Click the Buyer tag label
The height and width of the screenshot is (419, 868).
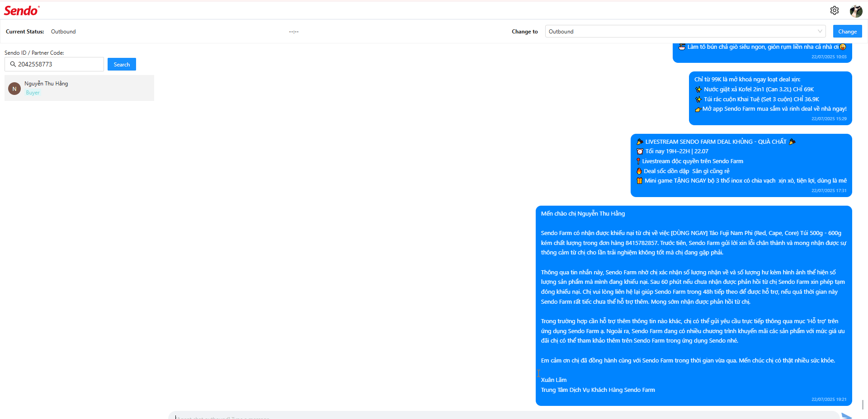33,93
